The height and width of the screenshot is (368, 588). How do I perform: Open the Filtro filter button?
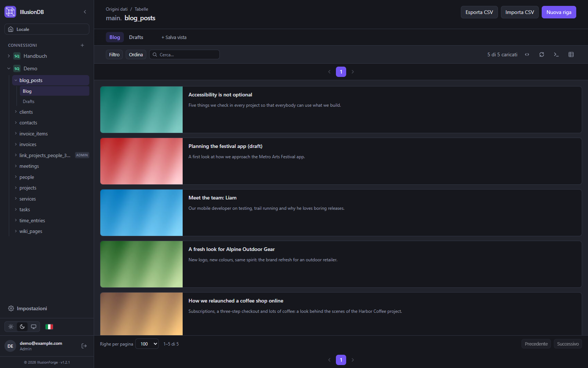click(114, 54)
